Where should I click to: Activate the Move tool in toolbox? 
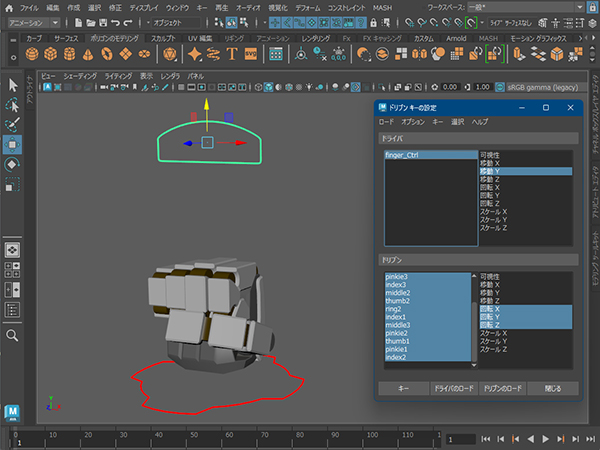coord(14,145)
